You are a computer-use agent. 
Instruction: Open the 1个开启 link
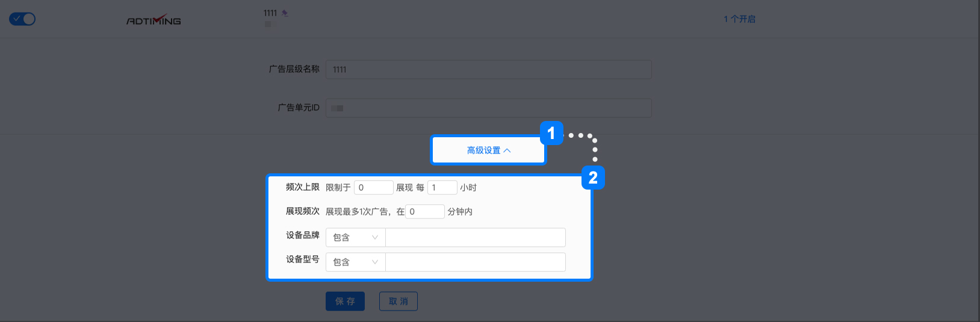739,19
